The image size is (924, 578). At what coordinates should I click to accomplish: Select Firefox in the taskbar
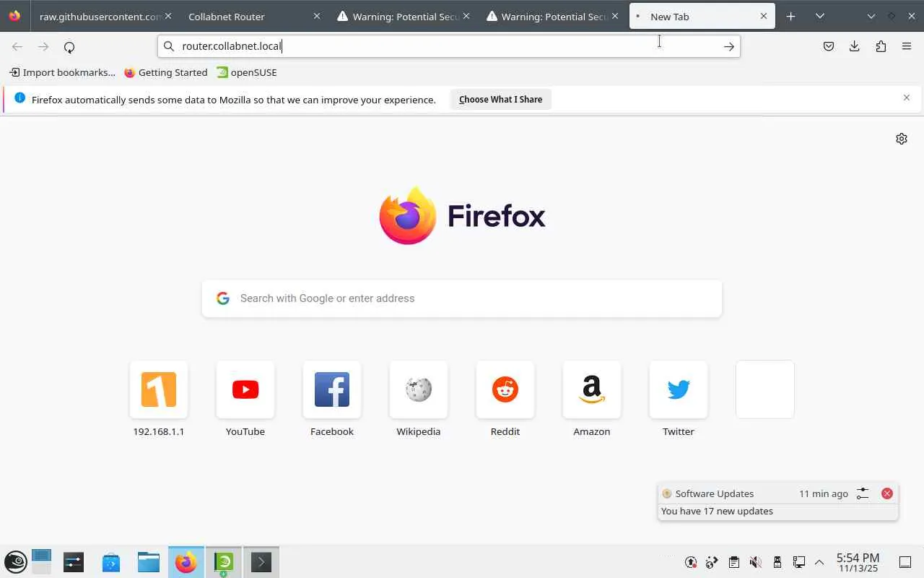tap(186, 562)
